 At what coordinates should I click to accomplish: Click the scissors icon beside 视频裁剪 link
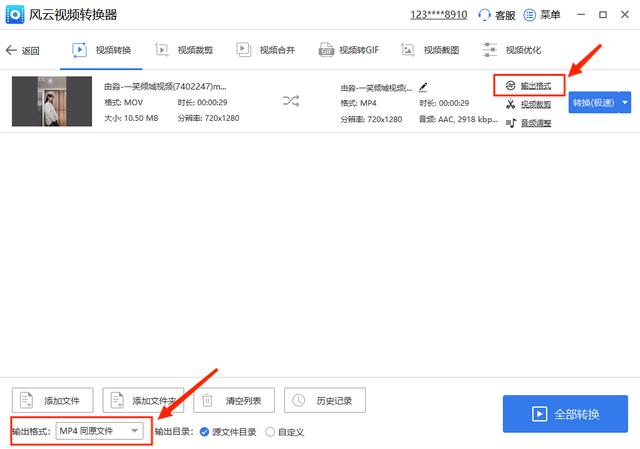point(511,104)
